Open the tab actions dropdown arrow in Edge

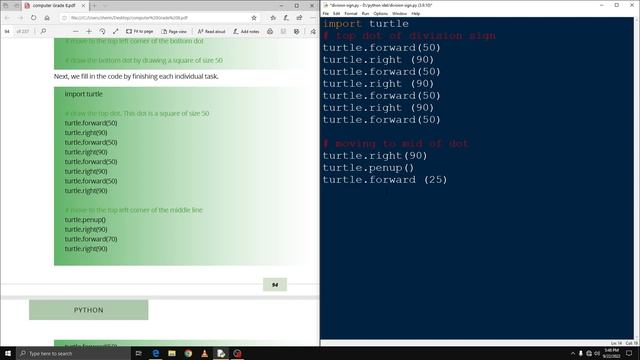pyautogui.click(x=104, y=6)
